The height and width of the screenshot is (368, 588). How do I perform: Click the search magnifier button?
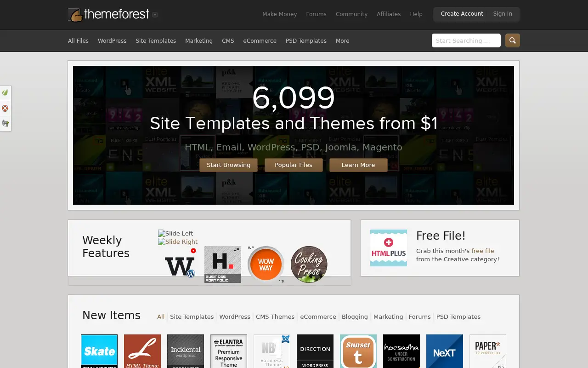[513, 40]
